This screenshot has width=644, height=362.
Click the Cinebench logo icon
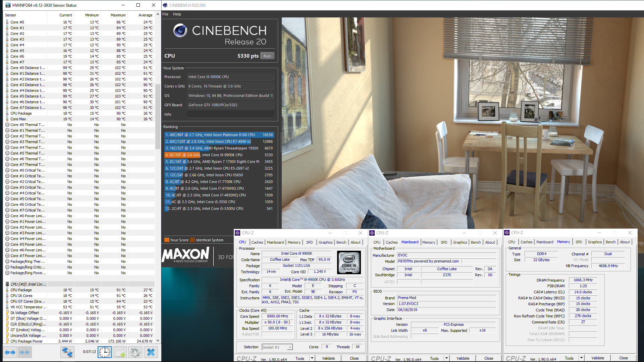click(180, 31)
